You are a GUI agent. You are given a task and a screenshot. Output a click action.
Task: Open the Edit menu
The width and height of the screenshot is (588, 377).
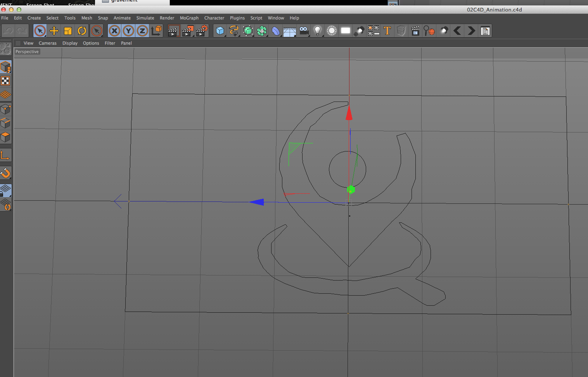click(18, 18)
